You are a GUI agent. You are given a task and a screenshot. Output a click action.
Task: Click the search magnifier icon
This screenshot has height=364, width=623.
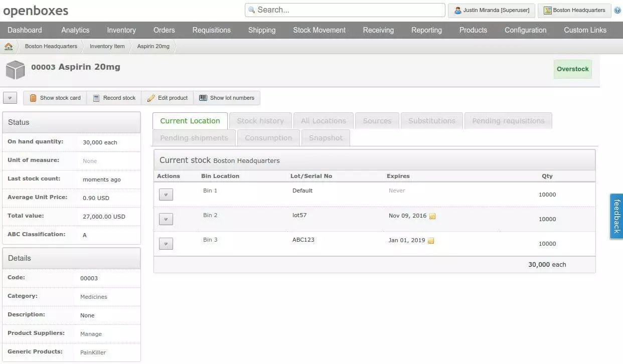[251, 10]
